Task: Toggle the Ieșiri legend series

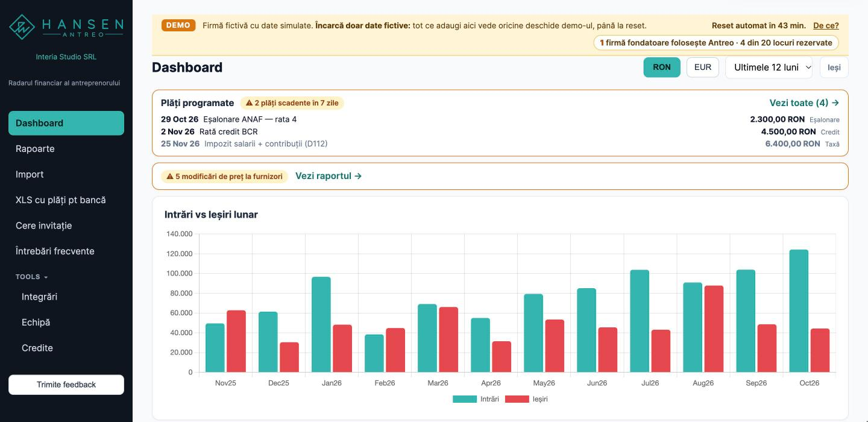Action: [526, 399]
